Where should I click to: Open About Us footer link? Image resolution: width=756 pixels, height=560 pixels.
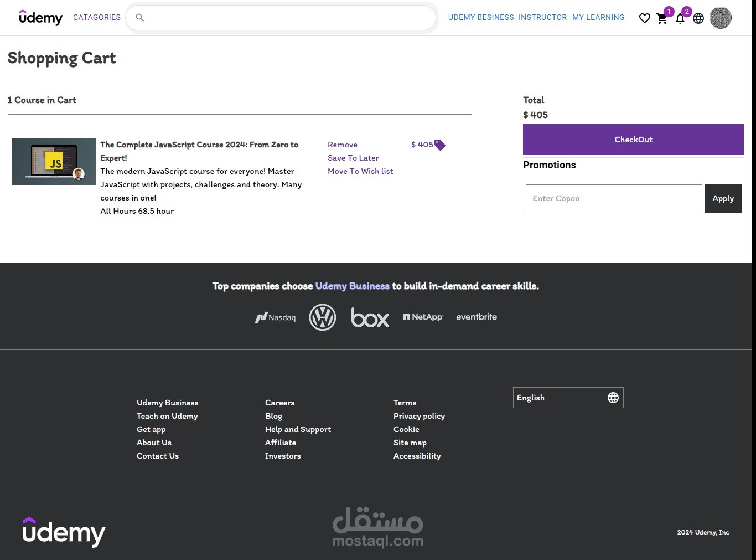[154, 443]
